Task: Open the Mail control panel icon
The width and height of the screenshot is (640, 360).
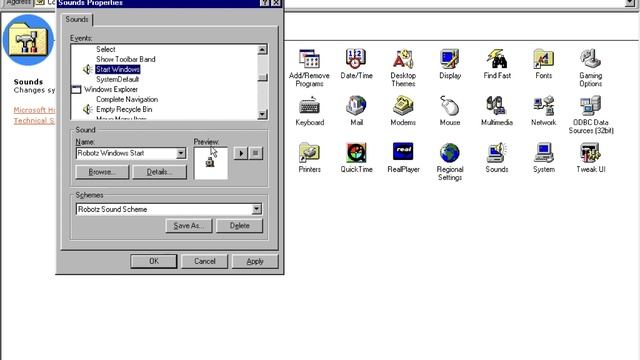Action: (356, 106)
